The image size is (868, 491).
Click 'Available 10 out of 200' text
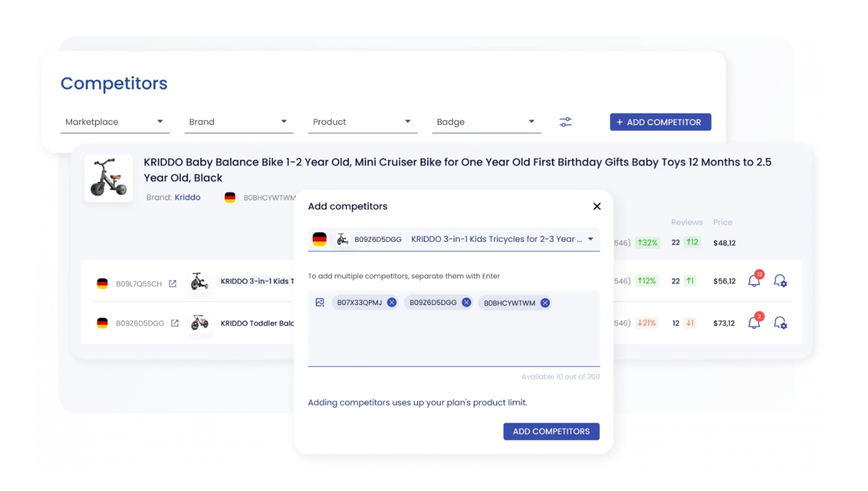pos(561,377)
